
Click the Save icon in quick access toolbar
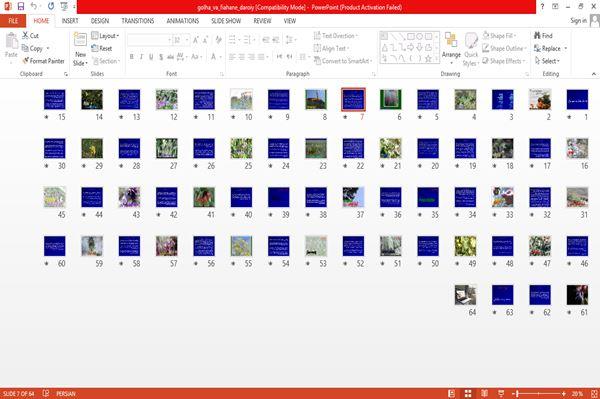coord(21,6)
